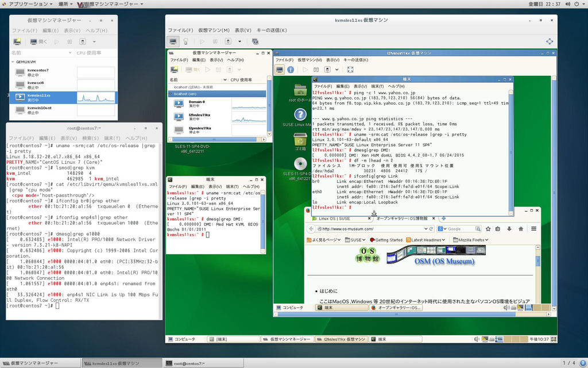Go to Firefox home page icon
The height and width of the screenshot is (368, 588).
point(520,229)
